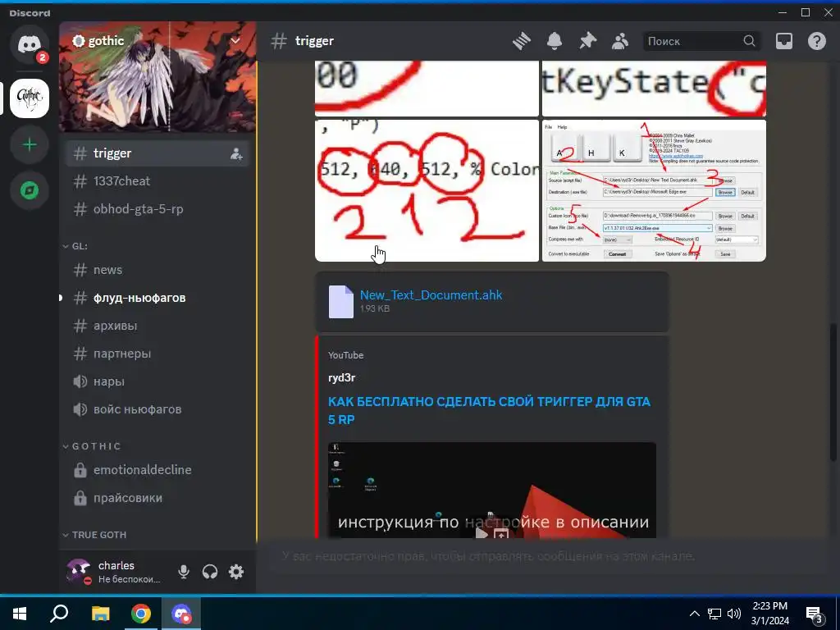Viewport: 840px width, 630px height.
Task: Open notification center in taskbar
Action: tap(815, 614)
